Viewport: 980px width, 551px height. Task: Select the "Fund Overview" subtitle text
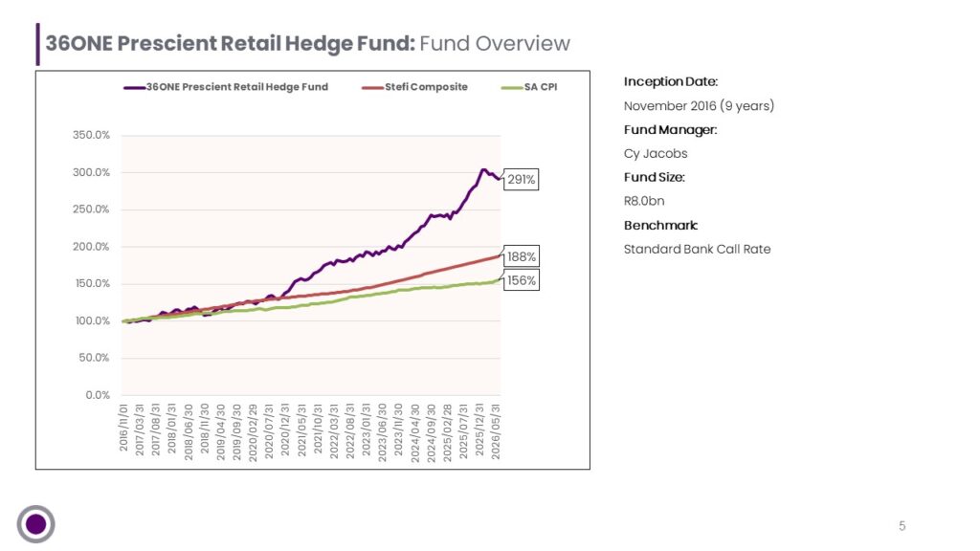(495, 43)
